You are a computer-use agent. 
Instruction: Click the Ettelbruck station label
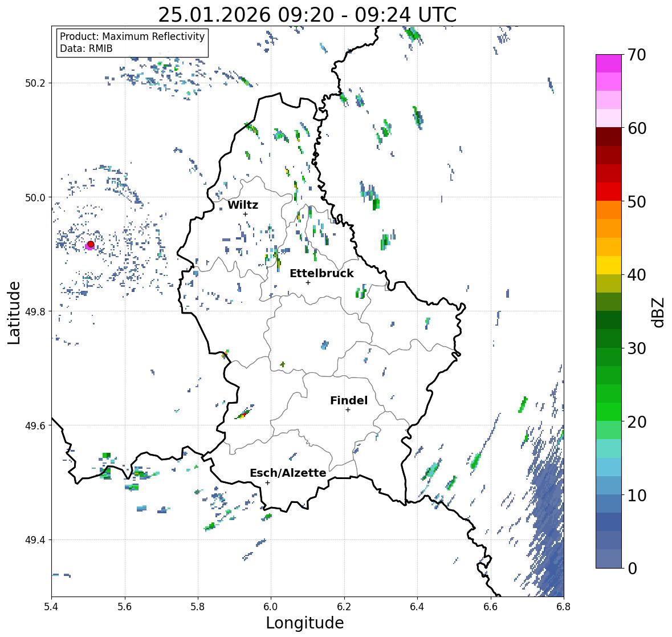point(321,273)
